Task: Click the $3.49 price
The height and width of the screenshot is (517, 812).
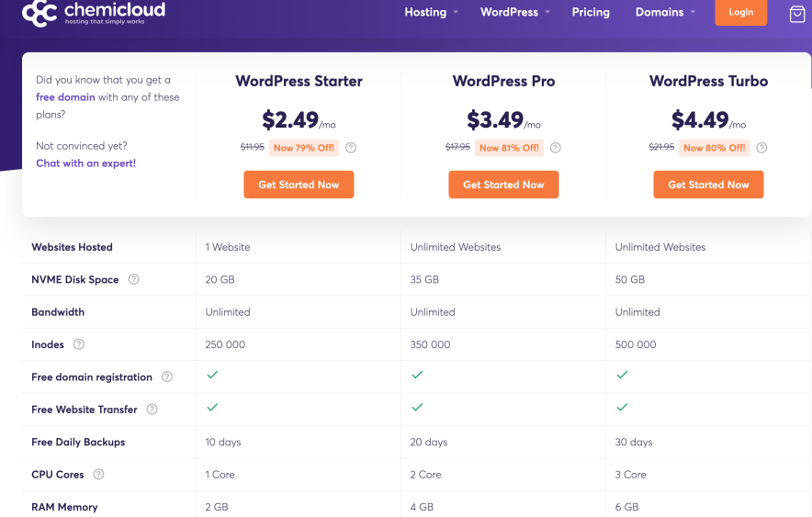Action: 495,120
